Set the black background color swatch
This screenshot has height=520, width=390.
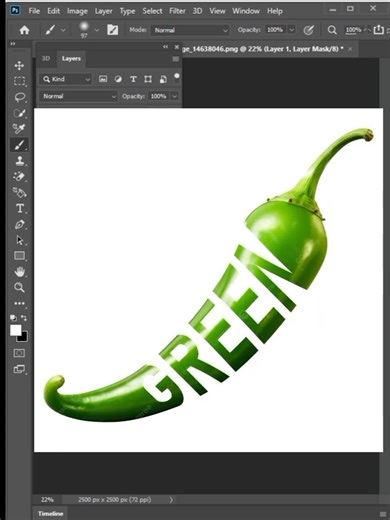point(24,338)
